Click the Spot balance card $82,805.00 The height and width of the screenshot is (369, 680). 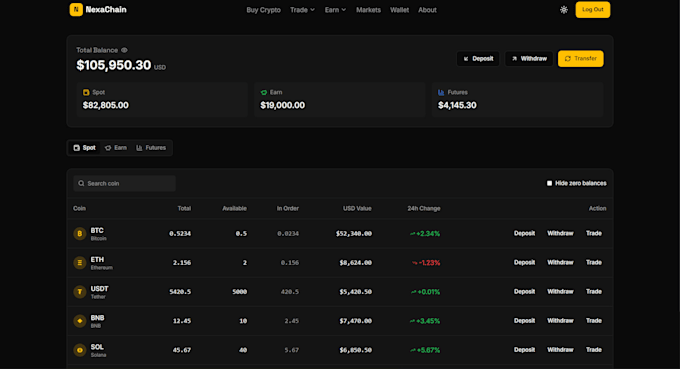[x=162, y=100]
